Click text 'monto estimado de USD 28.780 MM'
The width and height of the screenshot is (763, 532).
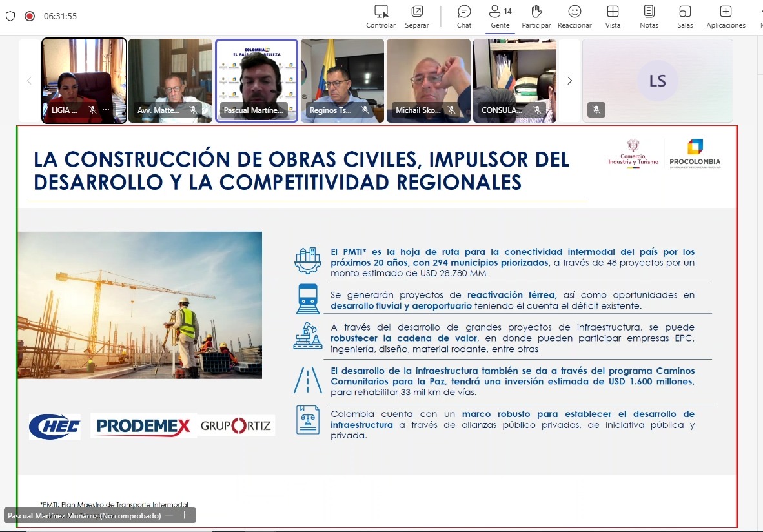408,273
